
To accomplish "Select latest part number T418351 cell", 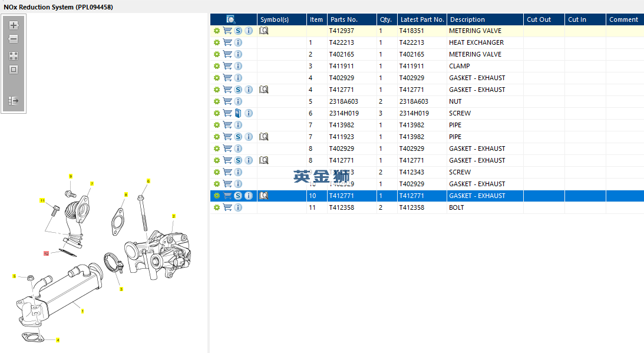I will pos(422,31).
